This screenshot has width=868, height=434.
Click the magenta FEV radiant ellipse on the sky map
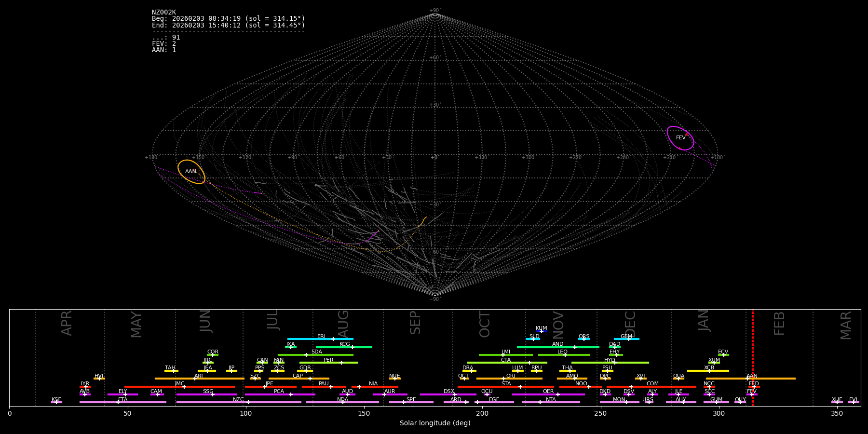680,138
